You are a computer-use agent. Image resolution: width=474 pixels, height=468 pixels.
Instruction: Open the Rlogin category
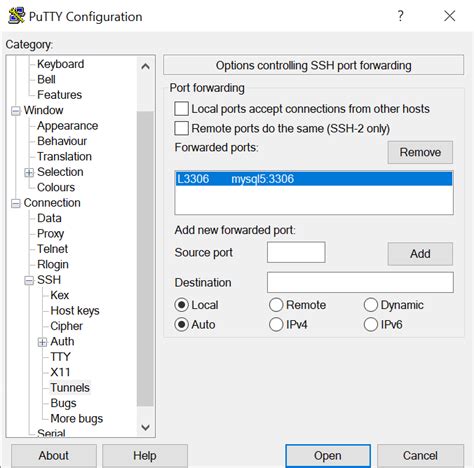pyautogui.click(x=53, y=265)
